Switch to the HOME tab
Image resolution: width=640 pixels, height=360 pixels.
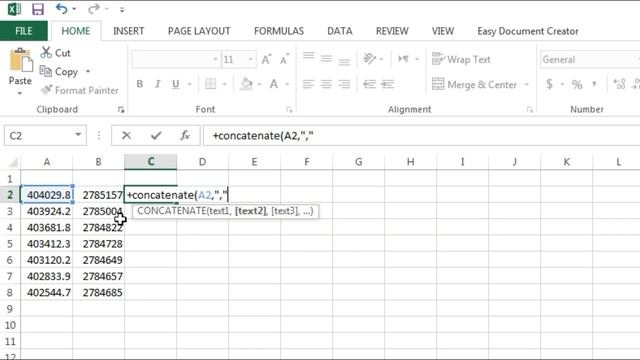(76, 31)
